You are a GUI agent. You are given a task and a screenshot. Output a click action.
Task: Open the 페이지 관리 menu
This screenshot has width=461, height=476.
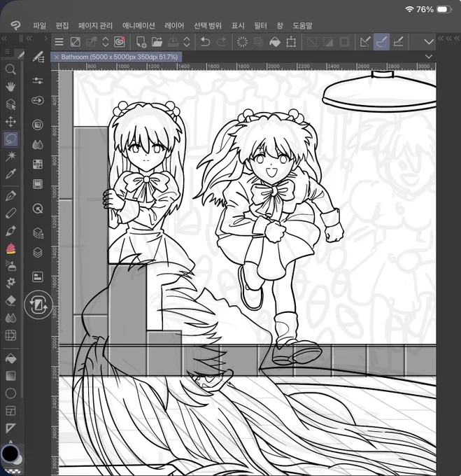95,26
